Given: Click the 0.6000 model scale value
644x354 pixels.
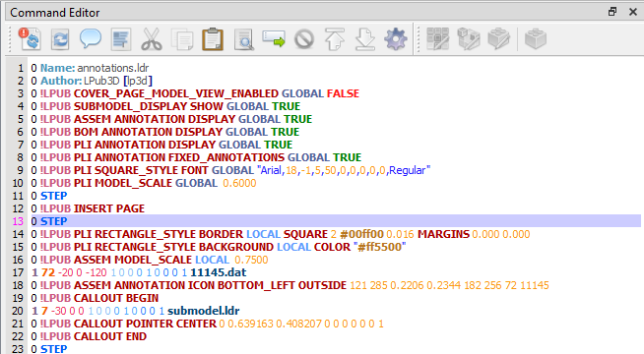Looking at the screenshot, I should [x=239, y=183].
